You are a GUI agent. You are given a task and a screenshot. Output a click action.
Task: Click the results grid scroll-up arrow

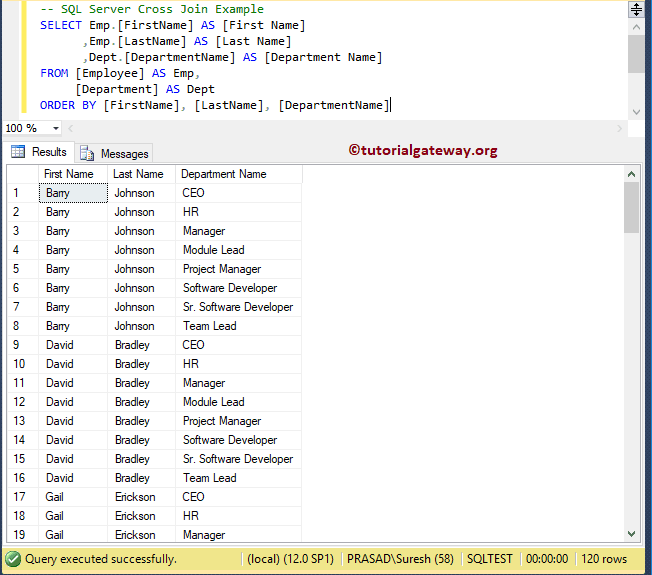(631, 174)
